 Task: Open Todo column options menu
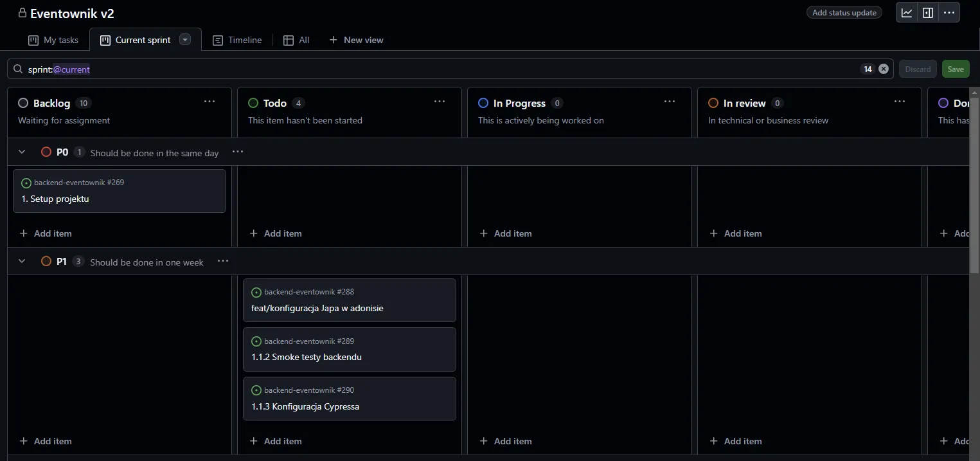(440, 102)
